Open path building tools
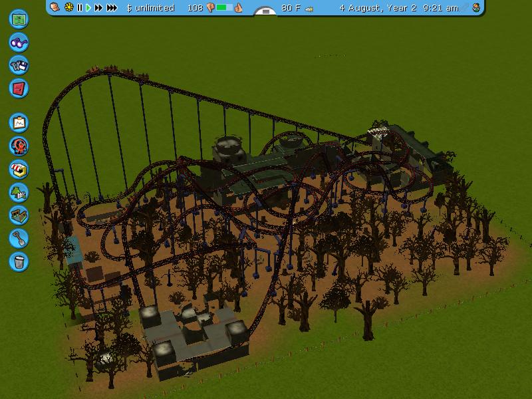This screenshot has width=532, height=399. click(19, 215)
